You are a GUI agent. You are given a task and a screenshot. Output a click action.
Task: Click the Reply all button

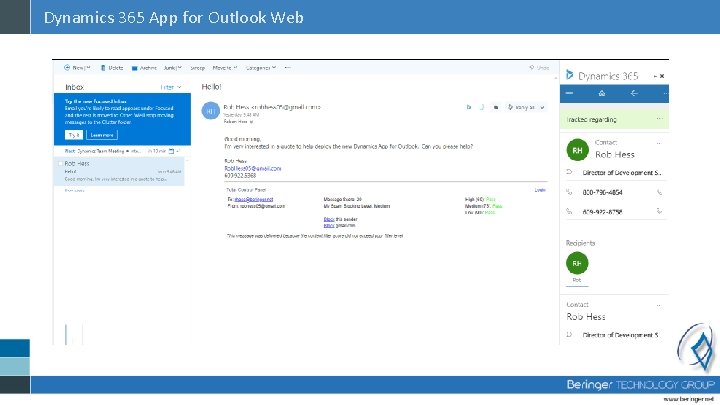pyautogui.click(x=521, y=107)
